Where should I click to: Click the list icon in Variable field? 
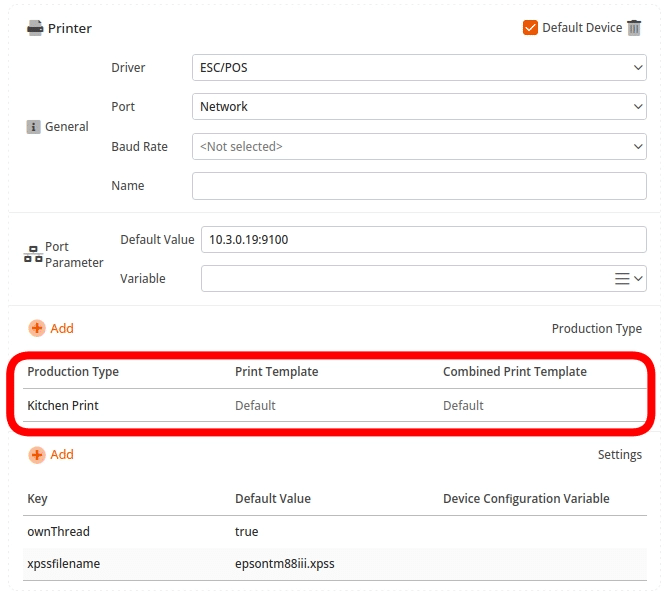pyautogui.click(x=622, y=279)
